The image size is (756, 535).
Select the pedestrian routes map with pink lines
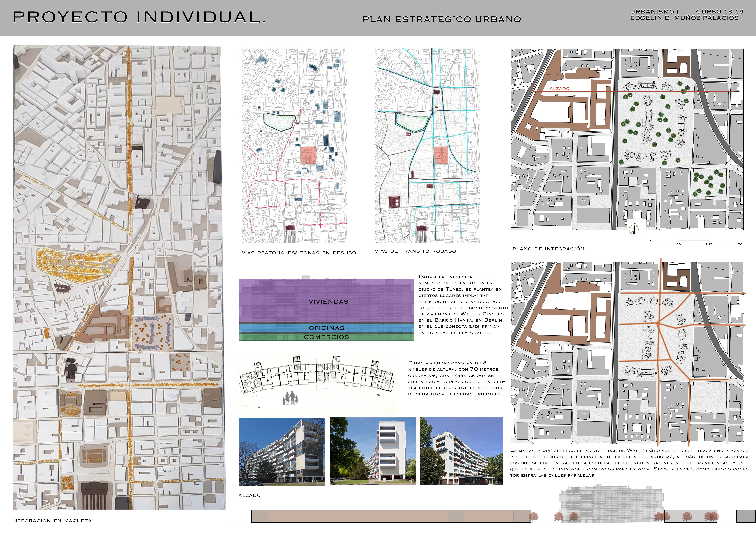295,146
